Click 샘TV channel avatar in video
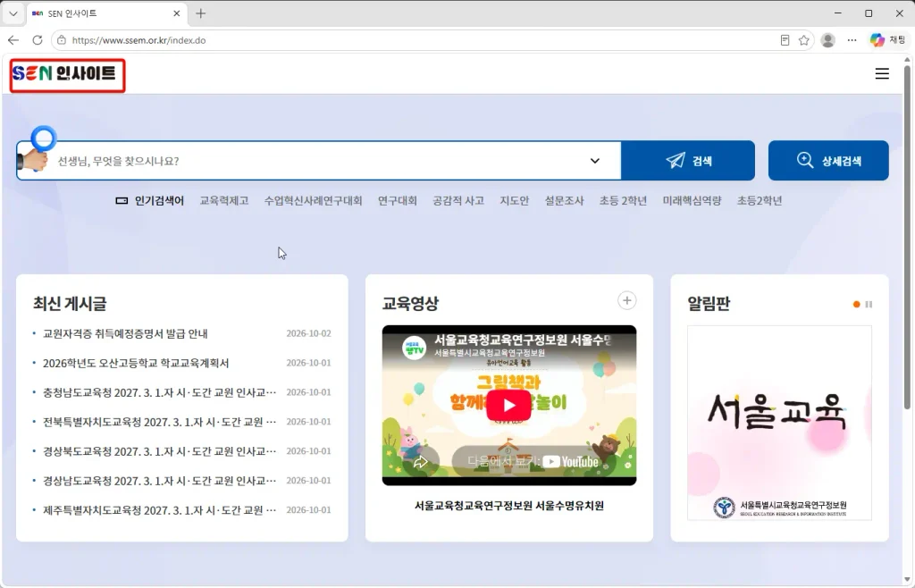The height and width of the screenshot is (588, 915). click(415, 349)
